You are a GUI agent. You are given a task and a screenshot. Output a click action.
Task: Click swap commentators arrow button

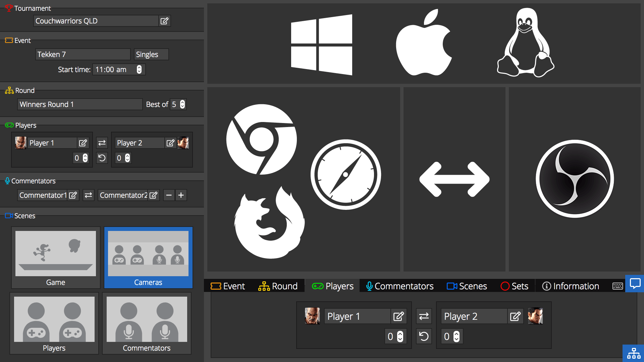[x=88, y=195]
